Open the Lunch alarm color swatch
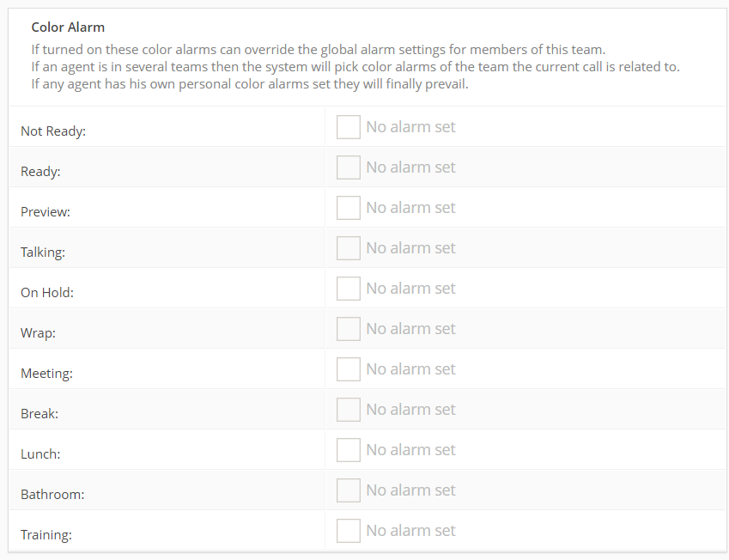The image size is (729, 560). coord(349,450)
